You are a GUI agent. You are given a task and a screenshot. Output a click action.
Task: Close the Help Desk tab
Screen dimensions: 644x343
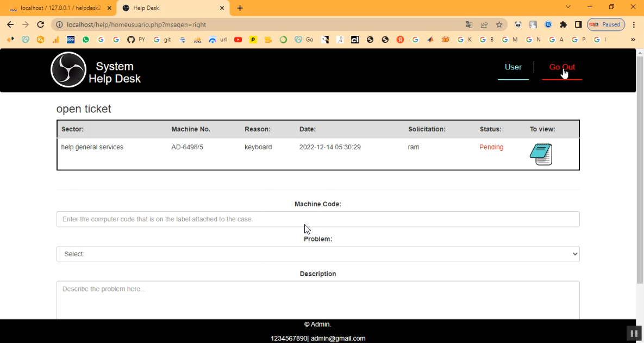222,8
